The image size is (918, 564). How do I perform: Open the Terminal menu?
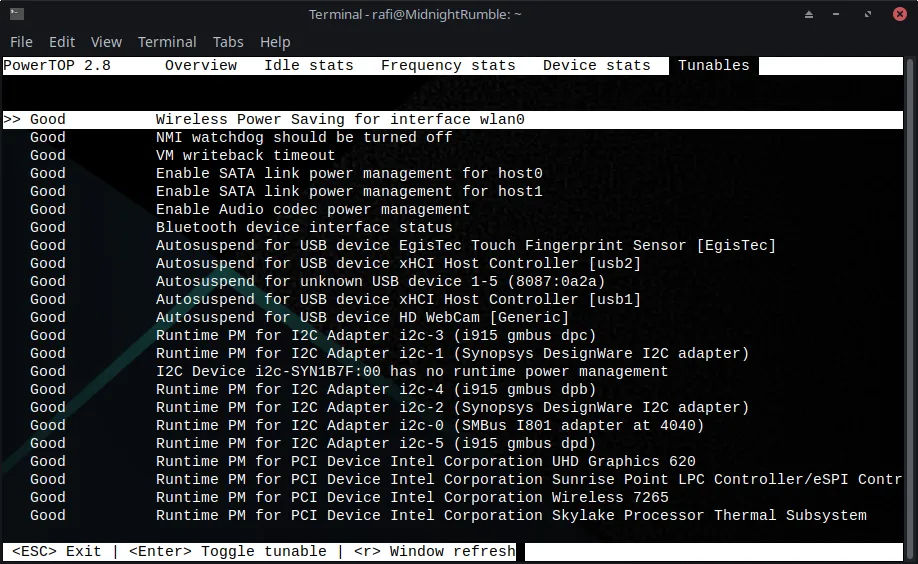click(x=167, y=42)
